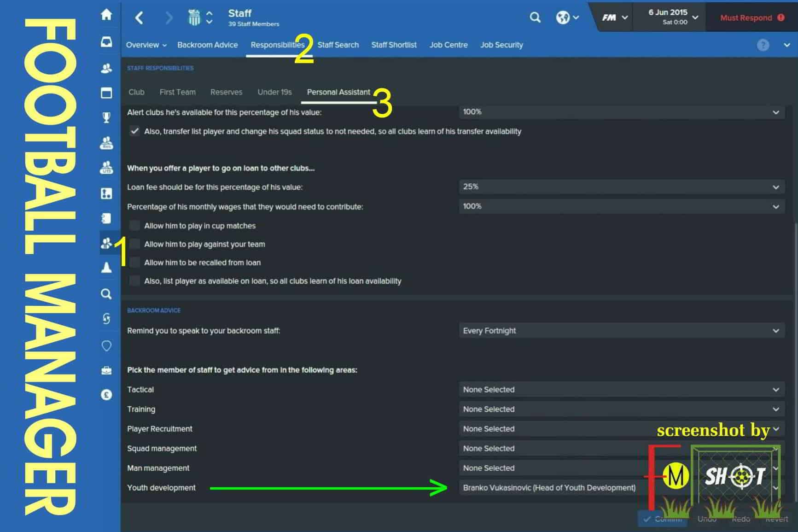Open the Under 19s squad icon
The height and width of the screenshot is (532, 798).
(106, 168)
